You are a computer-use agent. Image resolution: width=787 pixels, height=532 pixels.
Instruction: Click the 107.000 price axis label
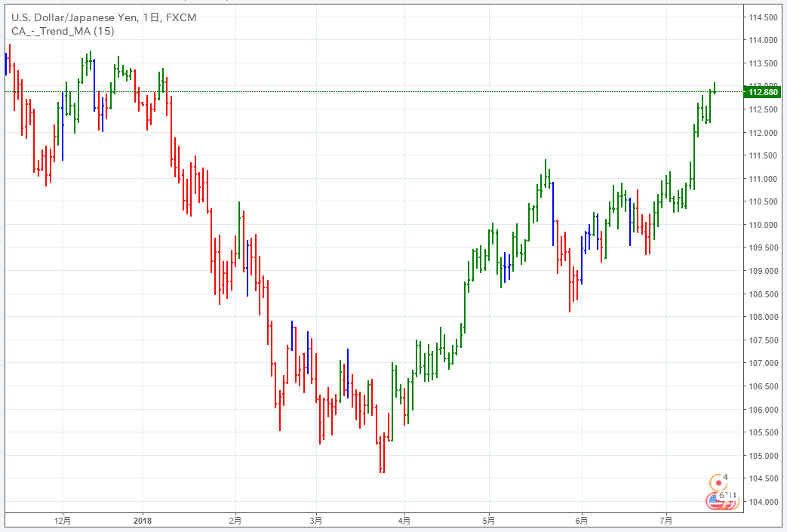[763, 363]
